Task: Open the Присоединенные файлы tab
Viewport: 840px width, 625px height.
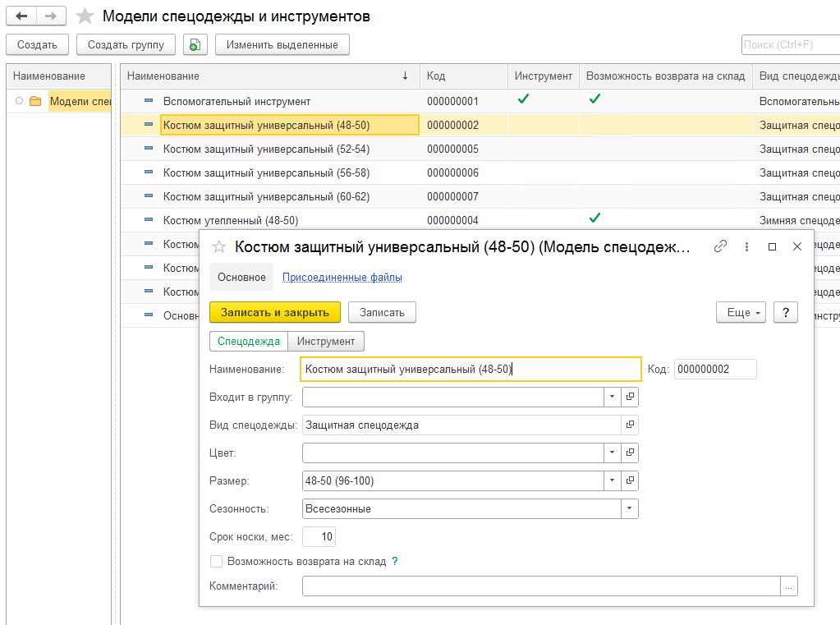Action: [x=342, y=278]
